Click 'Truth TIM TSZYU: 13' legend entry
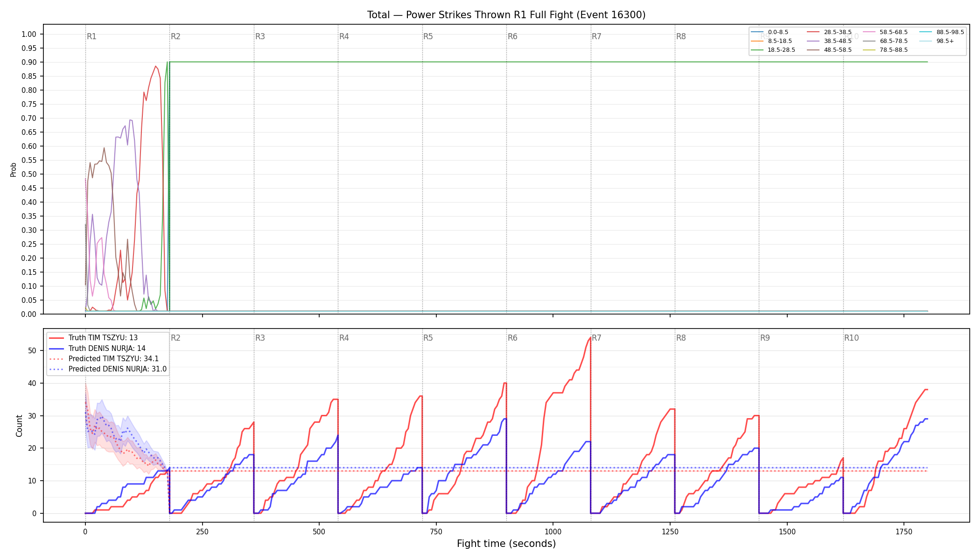The image size is (980, 560). (93, 338)
